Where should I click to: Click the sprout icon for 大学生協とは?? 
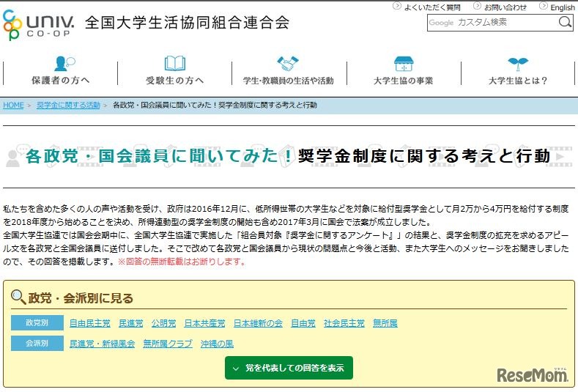coord(517,64)
